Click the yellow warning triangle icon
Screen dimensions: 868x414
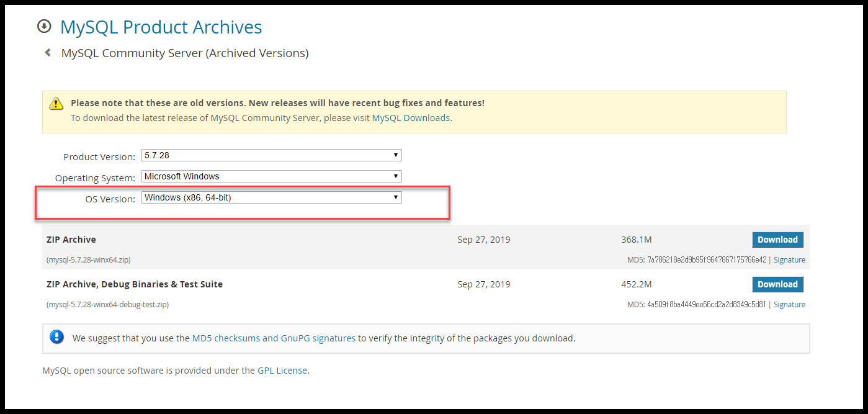pyautogui.click(x=56, y=103)
